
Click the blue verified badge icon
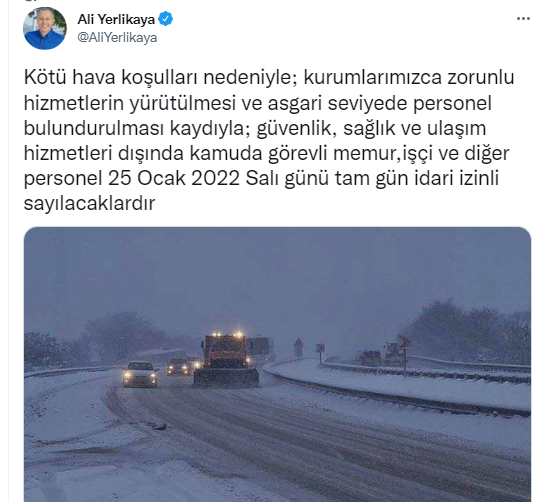coord(166,19)
